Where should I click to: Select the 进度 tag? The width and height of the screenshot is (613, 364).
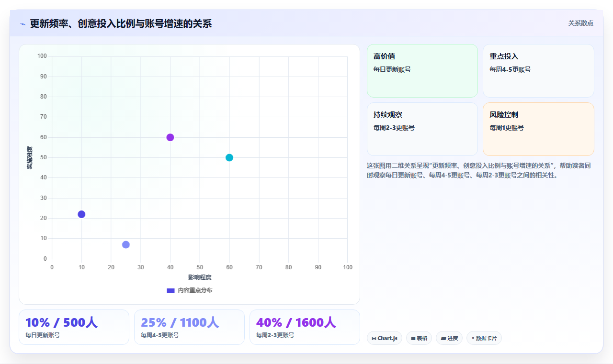click(449, 338)
